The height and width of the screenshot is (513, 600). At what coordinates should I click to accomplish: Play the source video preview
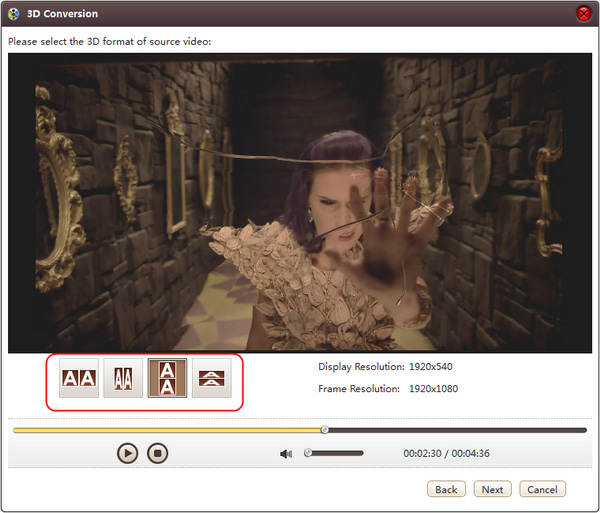coord(127,453)
